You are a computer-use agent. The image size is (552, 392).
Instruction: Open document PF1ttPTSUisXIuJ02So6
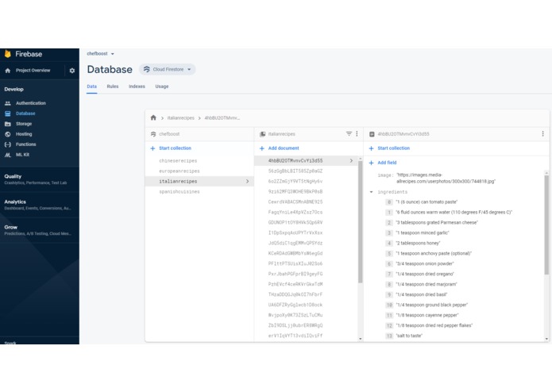pos(295,263)
